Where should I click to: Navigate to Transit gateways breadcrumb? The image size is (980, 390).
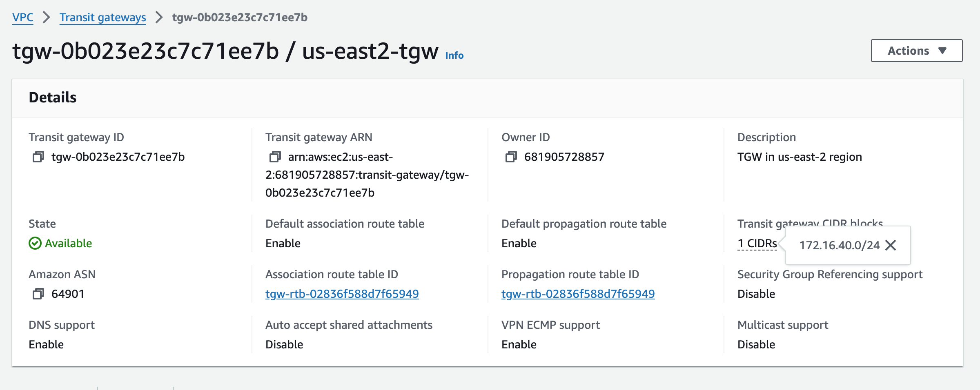[102, 18]
